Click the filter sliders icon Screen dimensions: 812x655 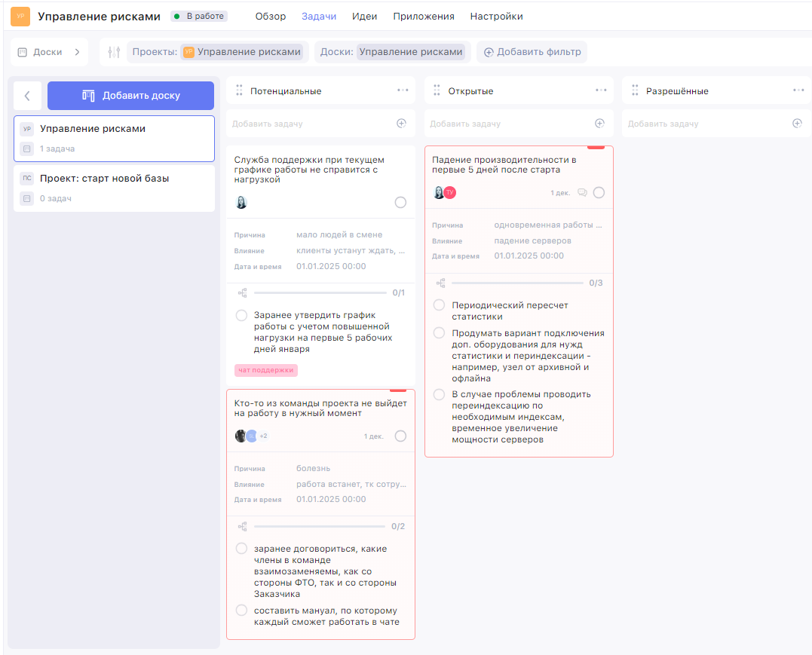(x=114, y=52)
